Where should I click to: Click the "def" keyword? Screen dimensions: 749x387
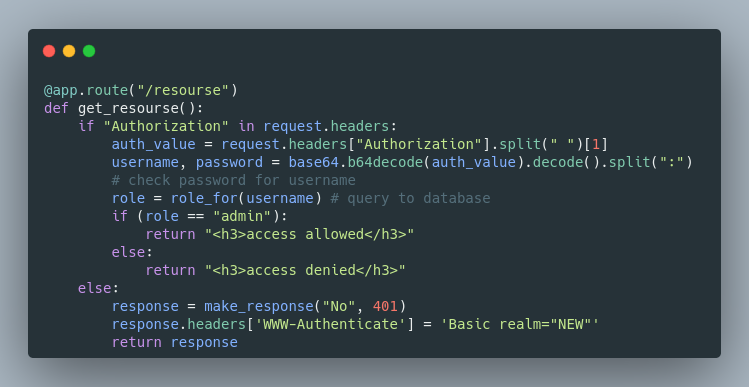click(x=56, y=108)
